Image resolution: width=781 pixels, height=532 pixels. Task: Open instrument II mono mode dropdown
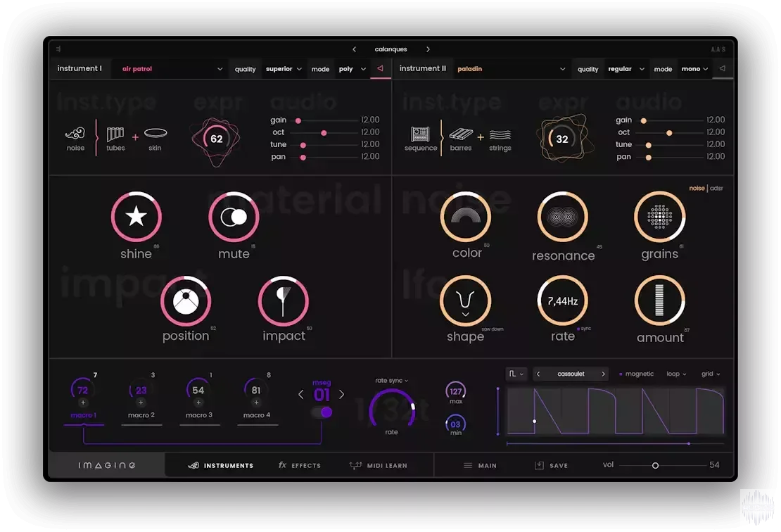pyautogui.click(x=695, y=69)
